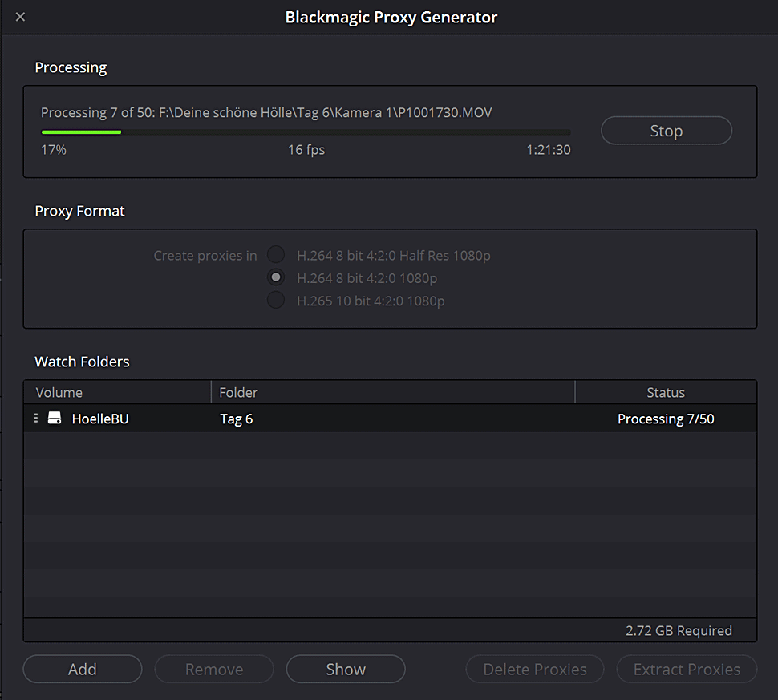778x700 pixels.
Task: Click the Remove button
Action: [214, 669]
